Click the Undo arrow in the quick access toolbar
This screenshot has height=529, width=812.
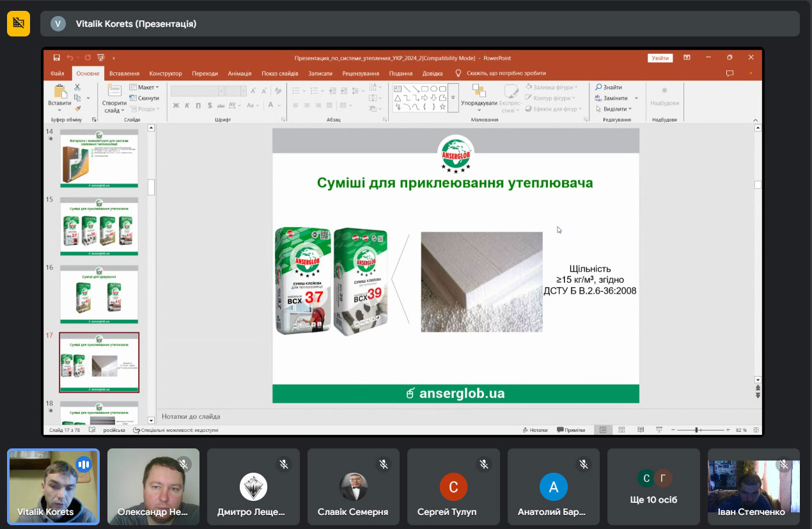[70, 58]
